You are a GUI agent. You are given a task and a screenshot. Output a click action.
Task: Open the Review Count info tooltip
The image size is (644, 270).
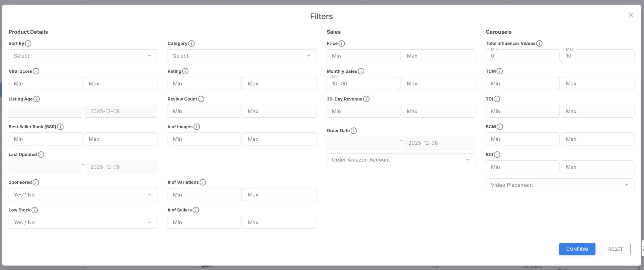201,99
